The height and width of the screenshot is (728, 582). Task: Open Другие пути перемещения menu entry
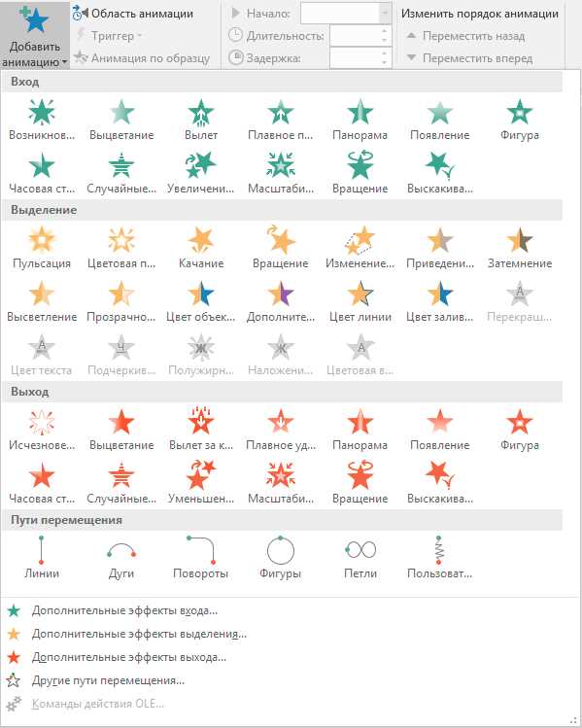[108, 680]
